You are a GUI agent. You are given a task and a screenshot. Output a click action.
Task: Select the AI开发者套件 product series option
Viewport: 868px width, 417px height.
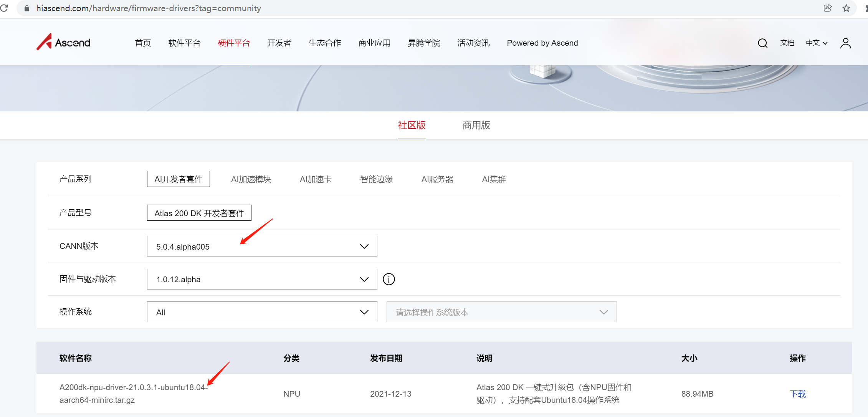(x=178, y=179)
